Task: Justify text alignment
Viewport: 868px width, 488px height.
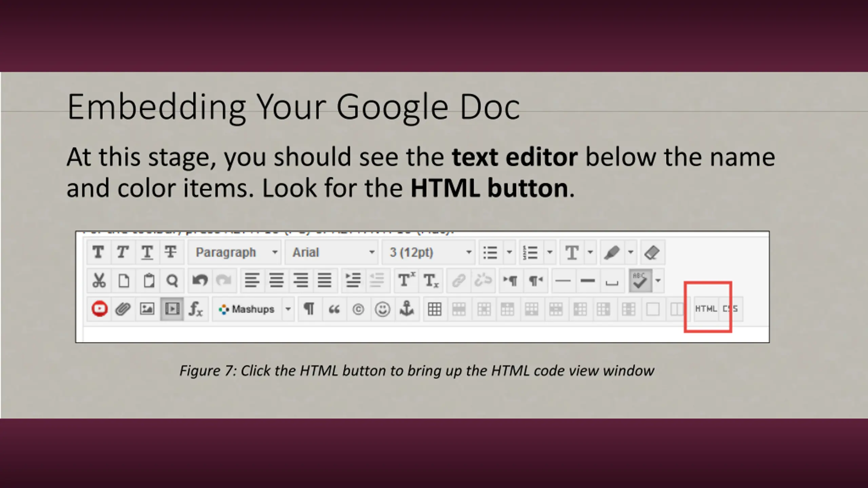Action: [x=325, y=281]
